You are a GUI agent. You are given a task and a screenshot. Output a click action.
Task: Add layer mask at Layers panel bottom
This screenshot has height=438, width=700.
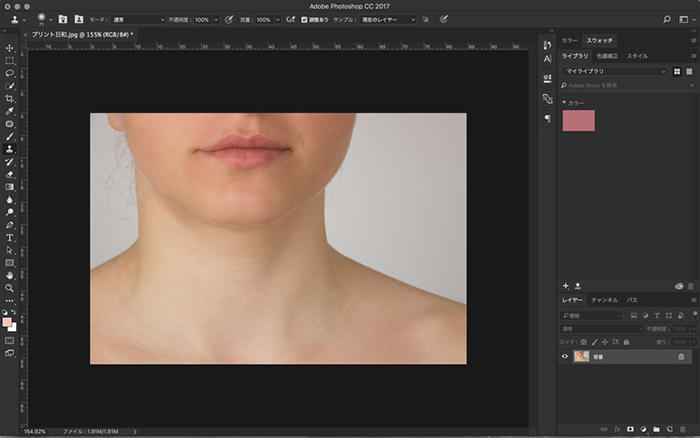(630, 430)
